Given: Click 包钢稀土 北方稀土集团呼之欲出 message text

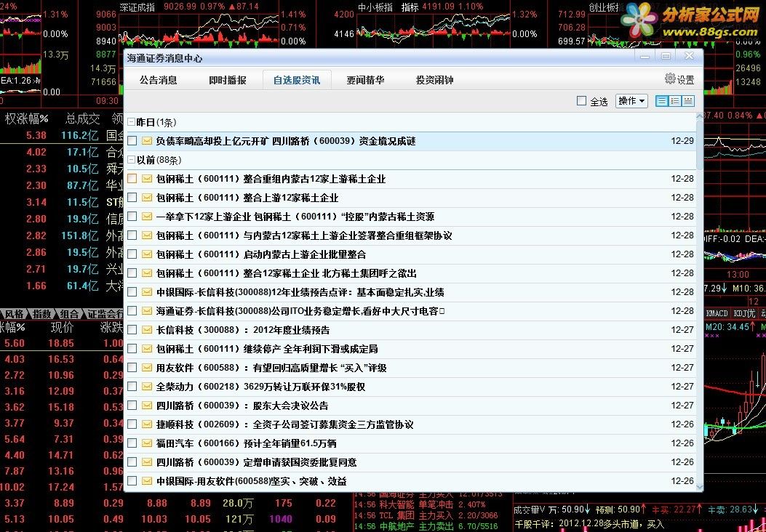Looking at the screenshot, I should click(x=287, y=273).
